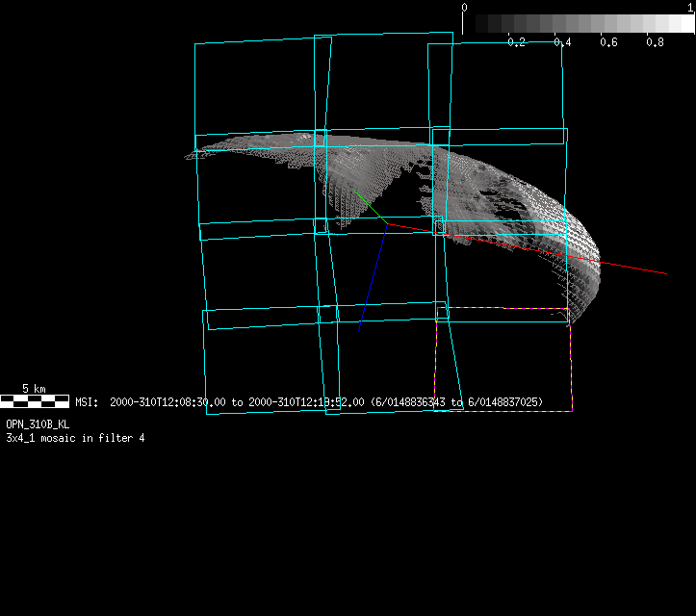Click the far right tip of red axis

pos(666,273)
